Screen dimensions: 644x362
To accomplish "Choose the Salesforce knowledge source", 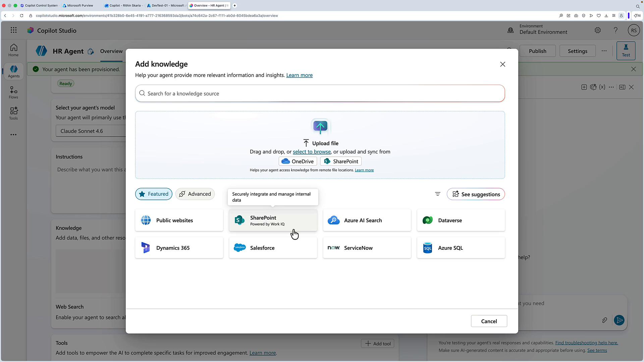I will click(x=273, y=248).
